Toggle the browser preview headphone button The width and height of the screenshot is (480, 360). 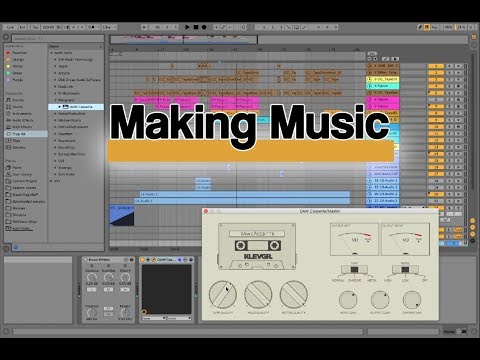(x=15, y=247)
